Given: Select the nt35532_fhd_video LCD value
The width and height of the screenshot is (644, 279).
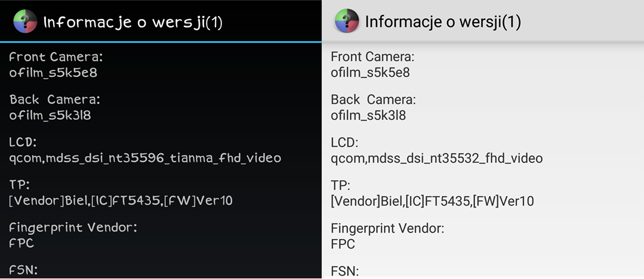Looking at the screenshot, I should click(x=436, y=158).
